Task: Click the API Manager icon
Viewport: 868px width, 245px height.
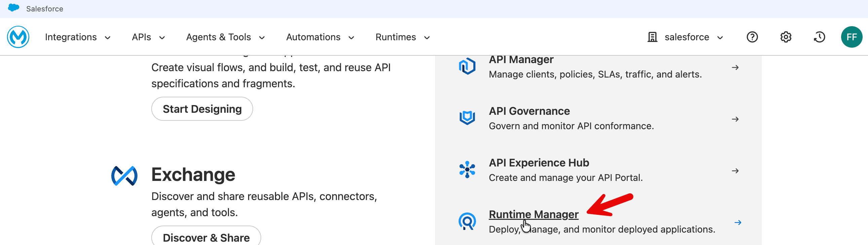Action: 467,66
